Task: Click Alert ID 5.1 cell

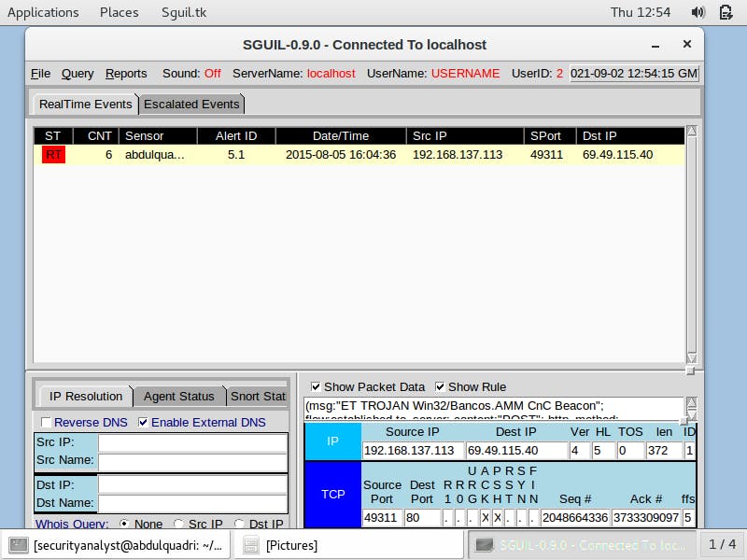Action: [x=236, y=155]
